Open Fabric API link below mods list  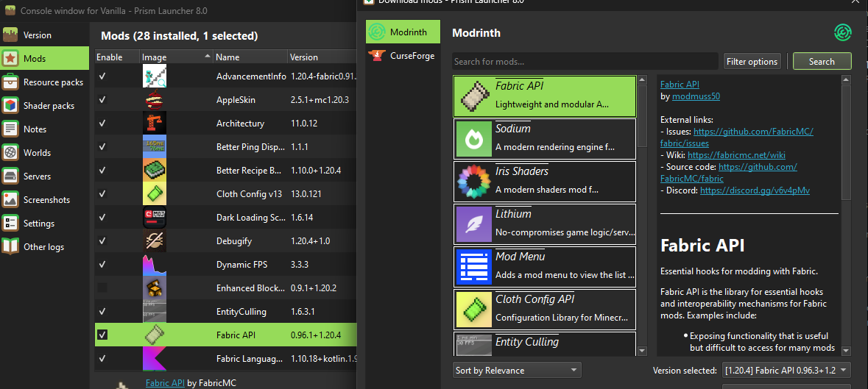pos(165,382)
